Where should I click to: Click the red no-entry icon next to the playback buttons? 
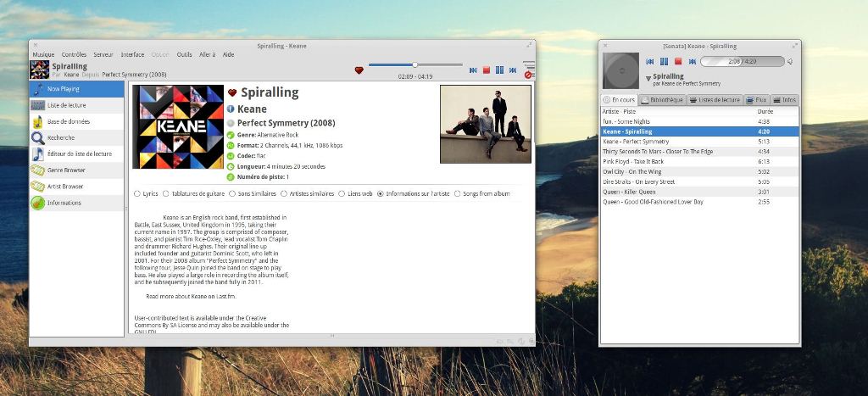click(529, 75)
